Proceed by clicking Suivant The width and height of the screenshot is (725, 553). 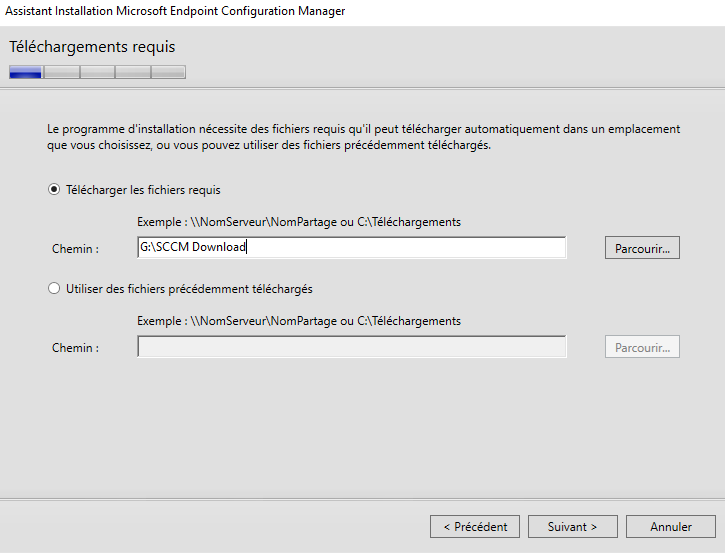572,526
